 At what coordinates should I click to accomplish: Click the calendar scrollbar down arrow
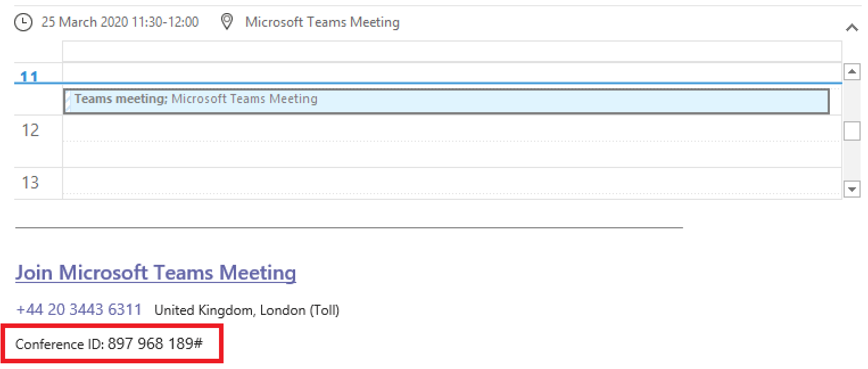tap(852, 190)
